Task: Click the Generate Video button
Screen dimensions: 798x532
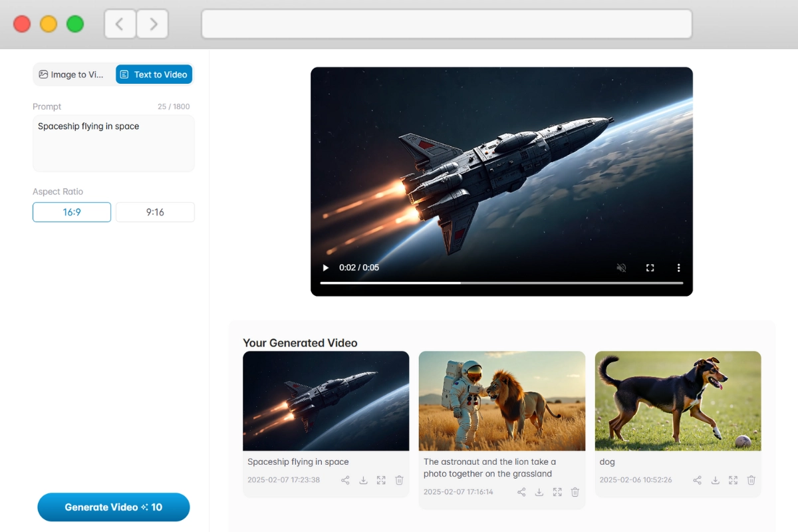Action: point(113,507)
